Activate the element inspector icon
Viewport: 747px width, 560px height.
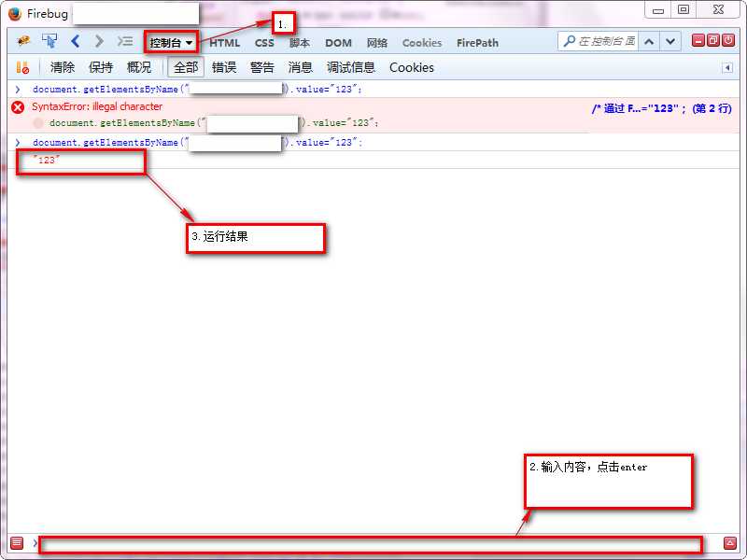tap(49, 41)
